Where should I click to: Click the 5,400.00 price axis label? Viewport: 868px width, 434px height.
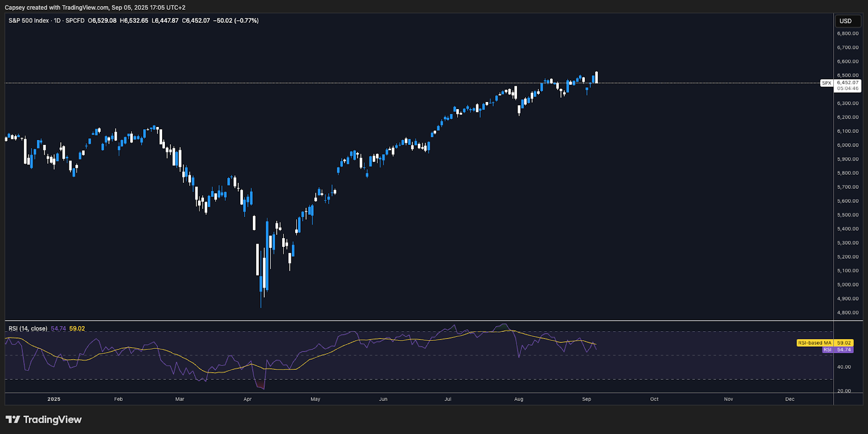click(x=847, y=229)
